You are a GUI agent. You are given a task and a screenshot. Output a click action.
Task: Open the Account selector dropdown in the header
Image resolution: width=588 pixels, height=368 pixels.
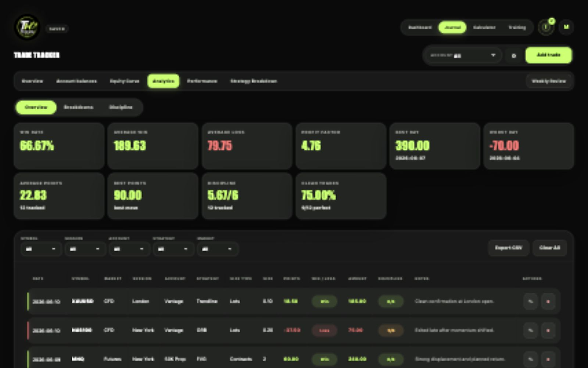pyautogui.click(x=463, y=56)
